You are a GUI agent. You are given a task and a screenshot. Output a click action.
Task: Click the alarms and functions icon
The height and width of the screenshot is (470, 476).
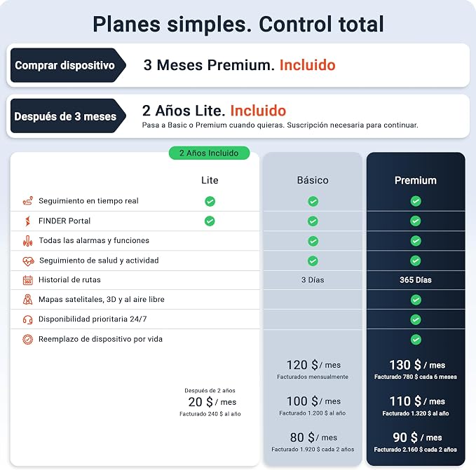pos(27,241)
